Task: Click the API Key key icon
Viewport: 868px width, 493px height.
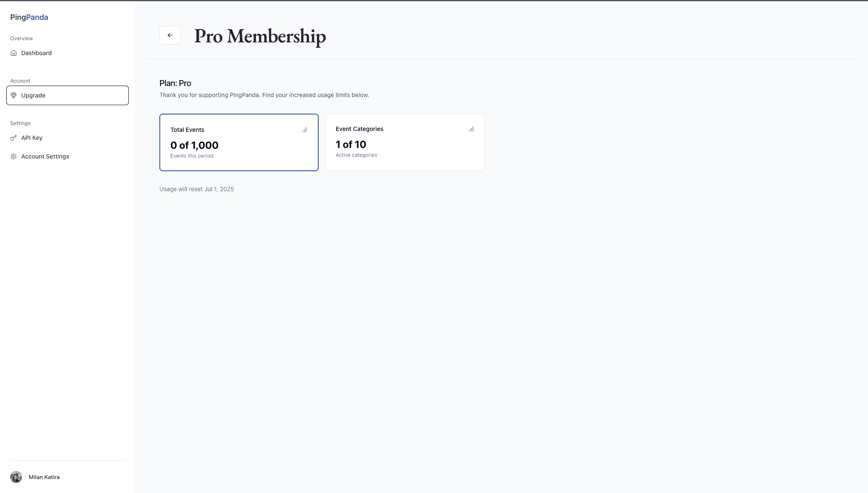Action: [x=14, y=138]
